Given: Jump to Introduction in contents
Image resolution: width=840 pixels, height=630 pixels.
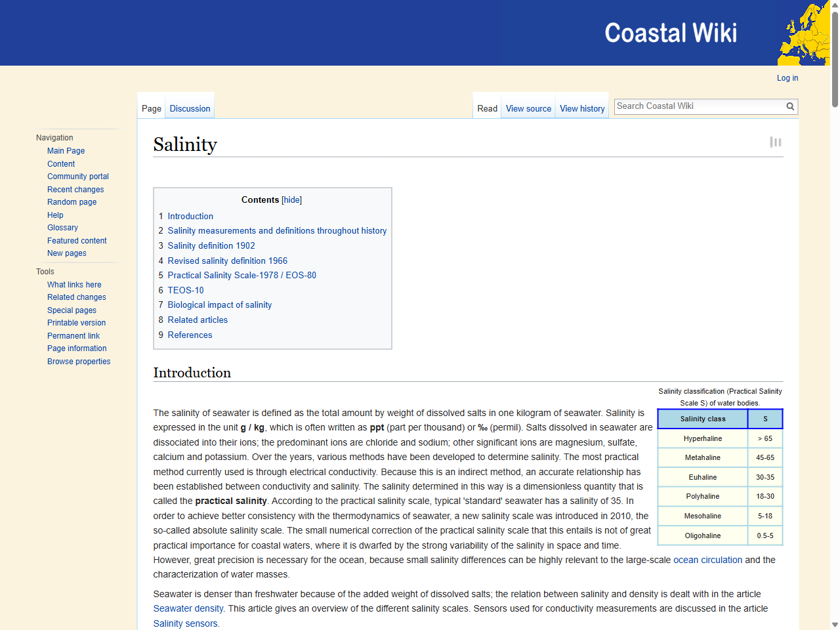Looking at the screenshot, I should tap(190, 216).
